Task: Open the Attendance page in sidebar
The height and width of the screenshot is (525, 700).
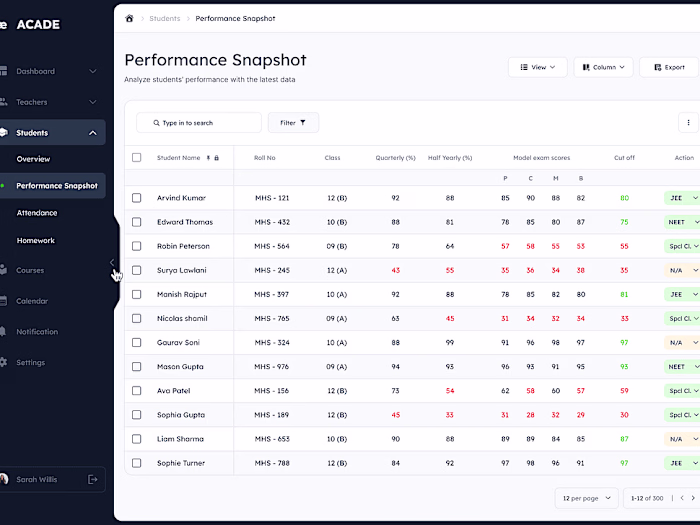Action: [37, 213]
